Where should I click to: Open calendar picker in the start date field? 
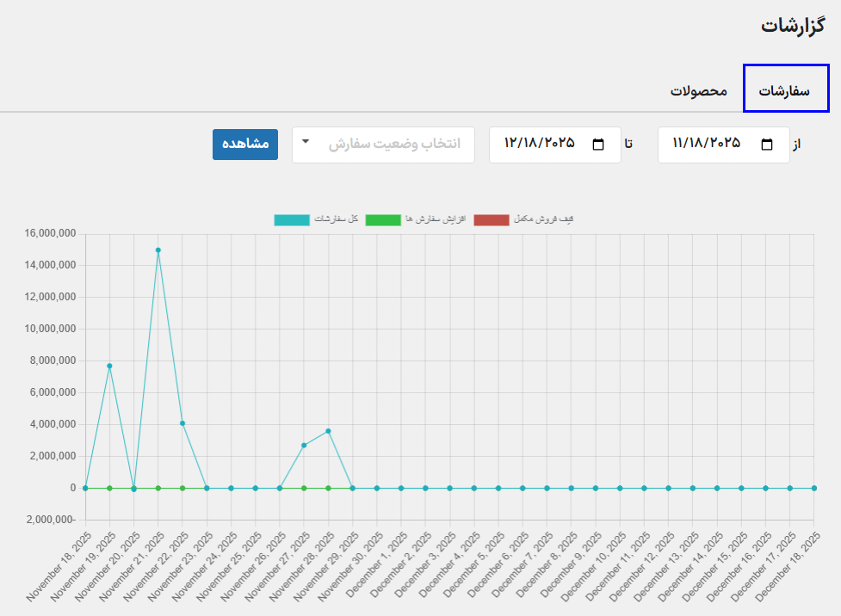click(x=767, y=145)
